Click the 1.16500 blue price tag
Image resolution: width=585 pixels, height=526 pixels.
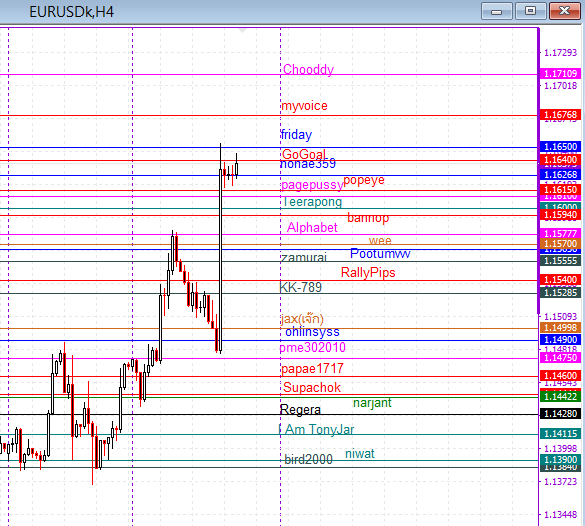tap(560, 147)
